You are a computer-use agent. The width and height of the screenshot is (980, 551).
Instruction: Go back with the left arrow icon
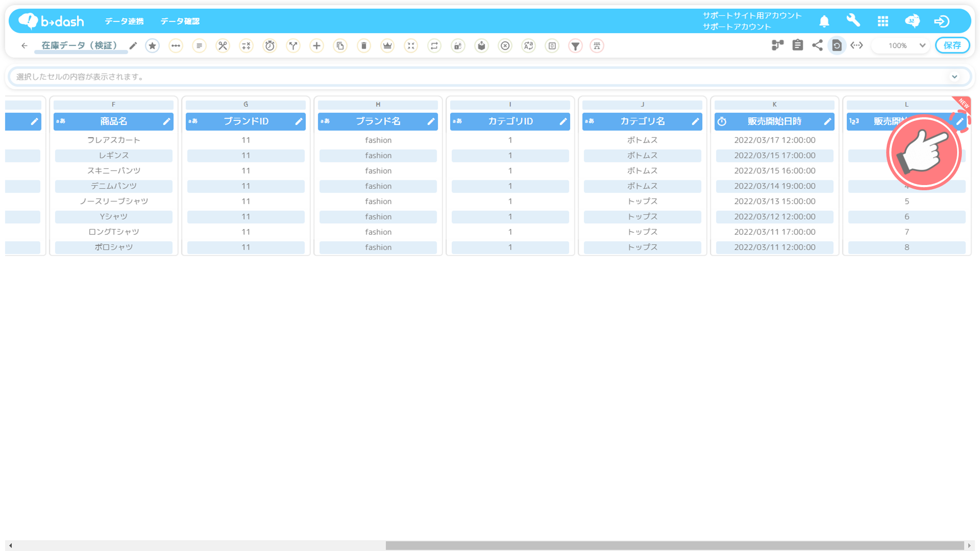[24, 46]
